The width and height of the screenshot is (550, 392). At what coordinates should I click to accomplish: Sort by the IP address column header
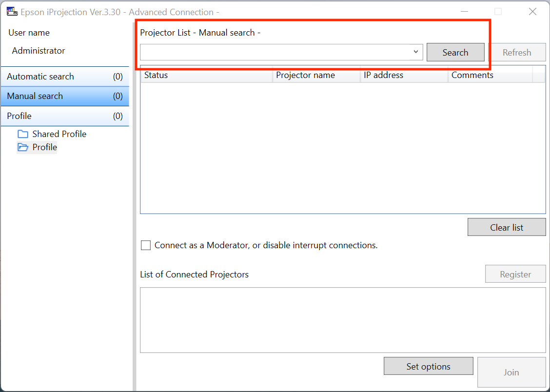coord(404,75)
